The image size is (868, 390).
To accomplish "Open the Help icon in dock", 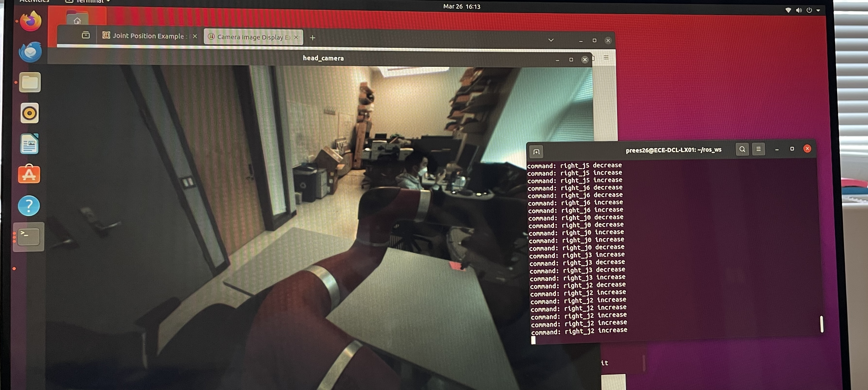I will 29,205.
